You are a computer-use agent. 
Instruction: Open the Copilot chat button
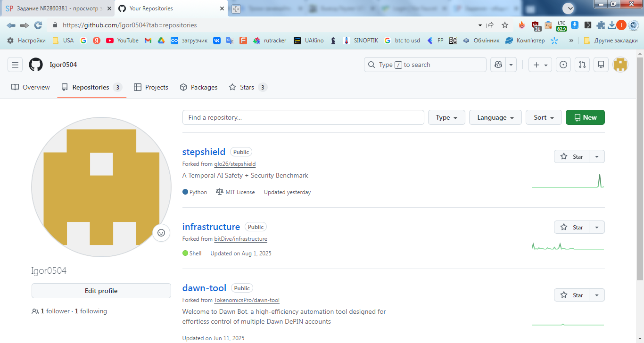click(x=498, y=65)
